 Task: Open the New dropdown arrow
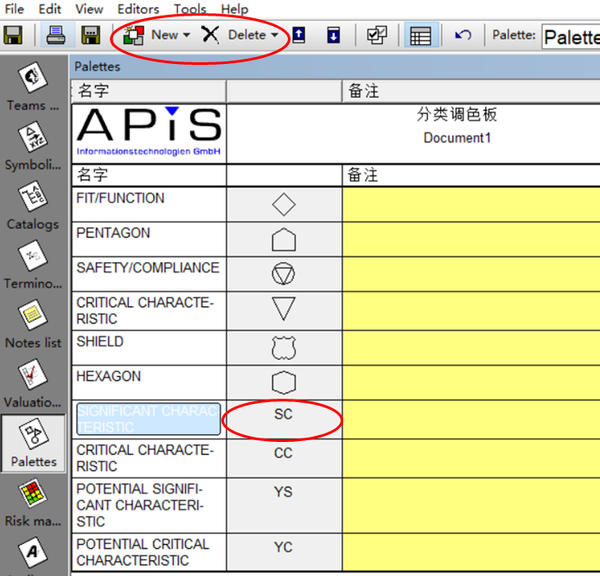coord(187,35)
